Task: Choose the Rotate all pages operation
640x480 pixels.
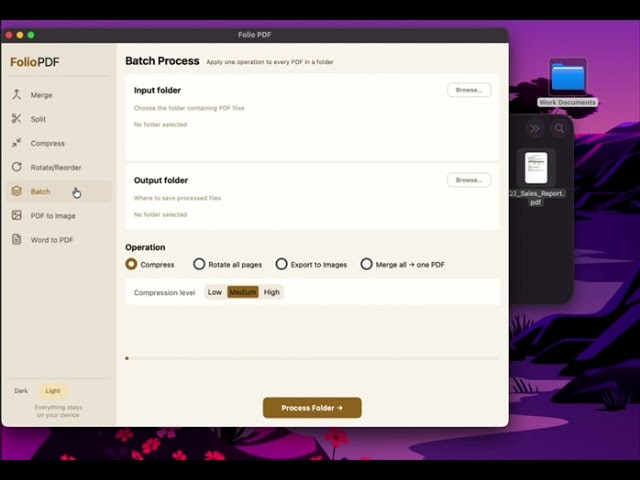Action: tap(199, 264)
